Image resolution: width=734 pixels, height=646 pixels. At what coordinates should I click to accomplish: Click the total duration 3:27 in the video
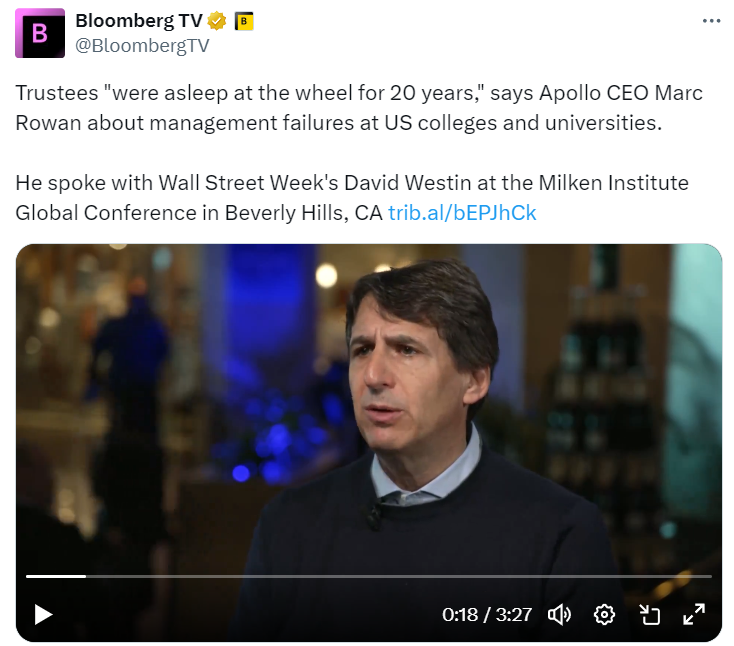pos(514,614)
